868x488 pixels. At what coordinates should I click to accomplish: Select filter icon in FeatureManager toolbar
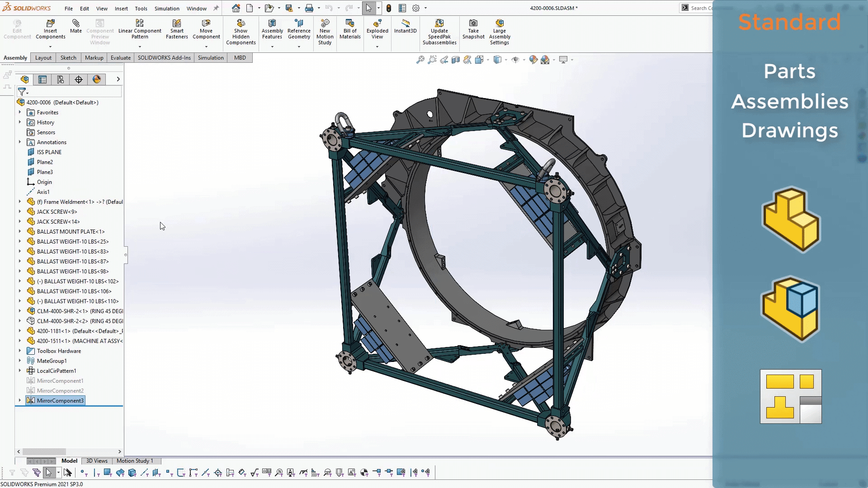pyautogui.click(x=22, y=92)
